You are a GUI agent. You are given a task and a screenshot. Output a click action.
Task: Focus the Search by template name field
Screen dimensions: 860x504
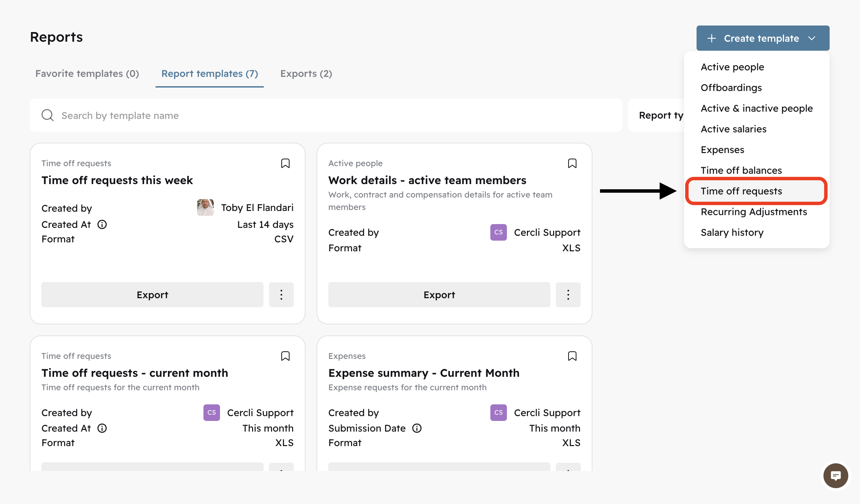click(310, 115)
